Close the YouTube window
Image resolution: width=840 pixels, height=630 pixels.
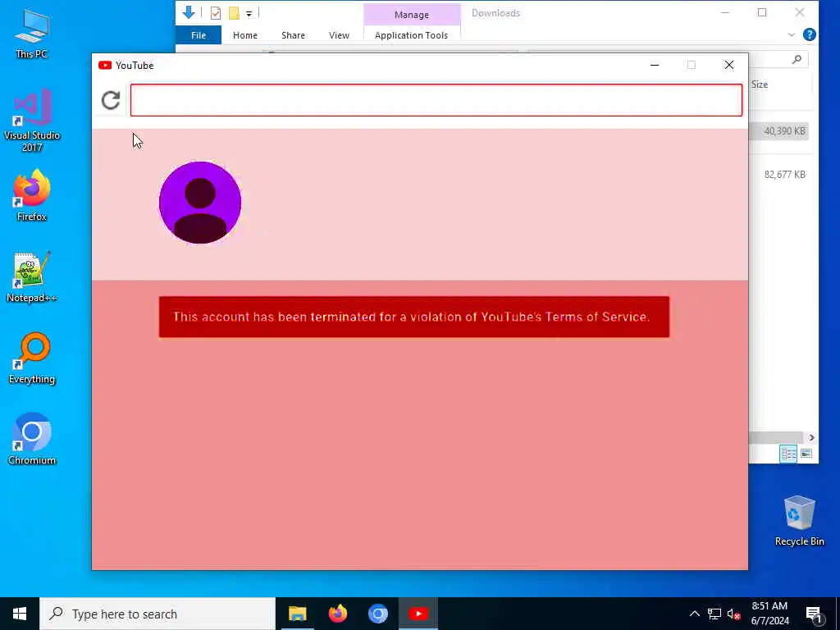(729, 66)
